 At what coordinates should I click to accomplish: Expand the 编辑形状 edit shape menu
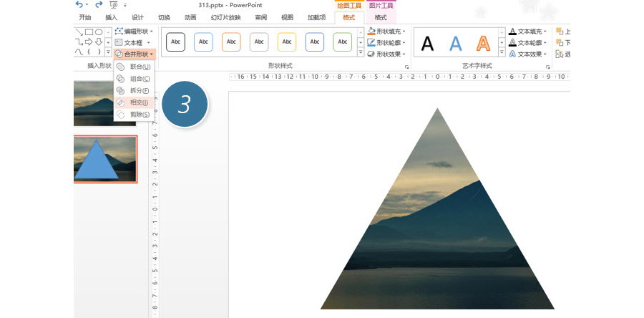(134, 32)
